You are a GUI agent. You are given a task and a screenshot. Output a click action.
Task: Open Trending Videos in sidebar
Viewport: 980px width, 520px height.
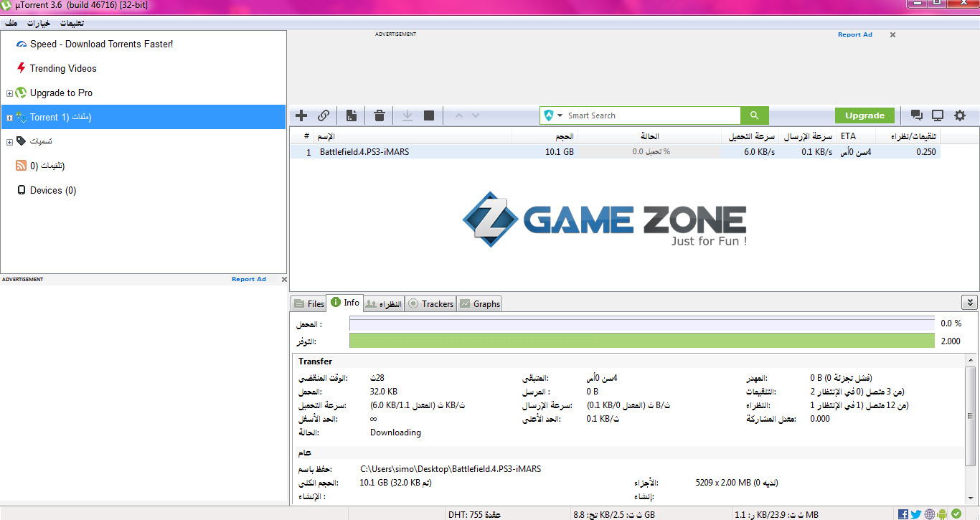pyautogui.click(x=63, y=68)
